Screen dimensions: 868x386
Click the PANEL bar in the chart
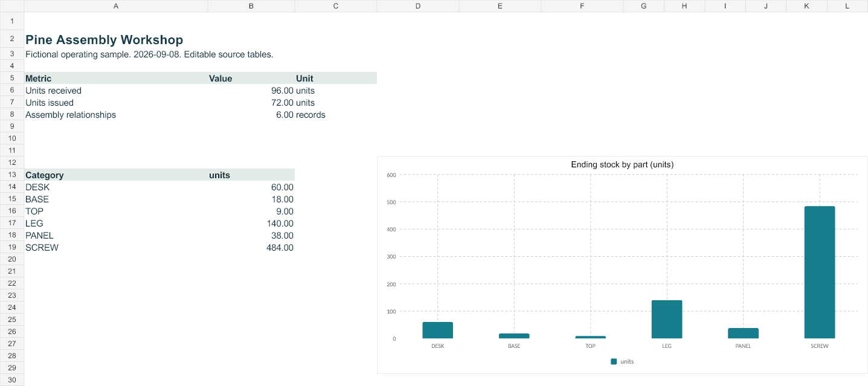click(743, 333)
